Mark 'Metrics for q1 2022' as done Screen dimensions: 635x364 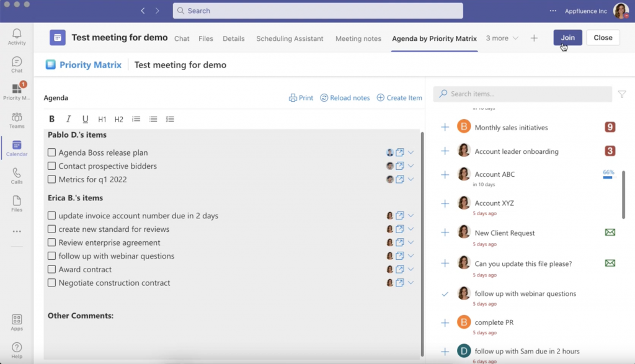[52, 179]
